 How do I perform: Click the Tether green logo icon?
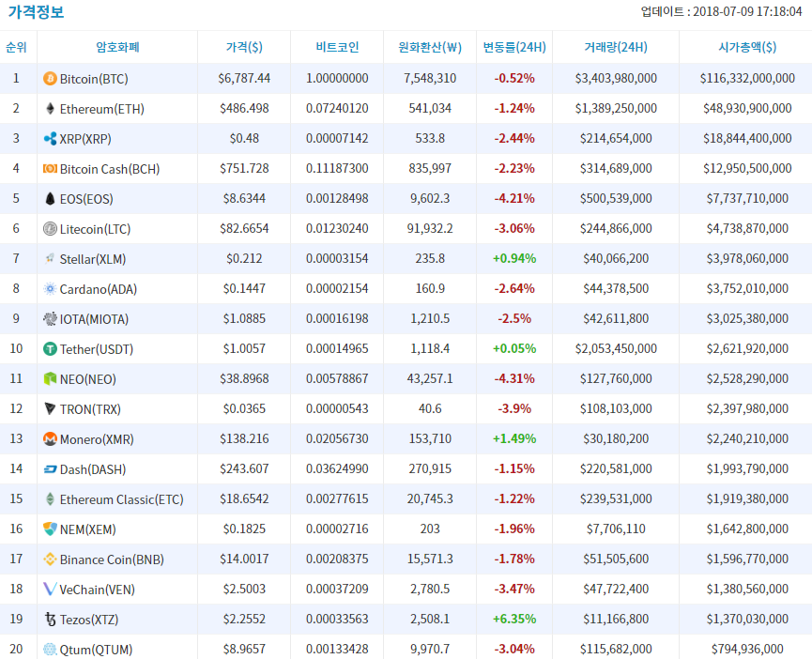coord(50,349)
